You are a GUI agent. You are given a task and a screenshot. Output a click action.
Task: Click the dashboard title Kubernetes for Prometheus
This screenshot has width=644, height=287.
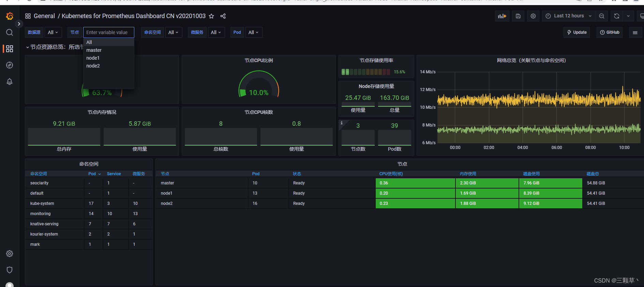(134, 16)
